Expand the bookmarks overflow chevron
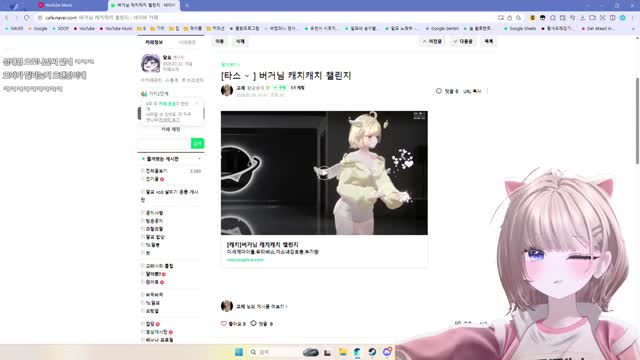This screenshot has height=360, width=640. click(633, 29)
